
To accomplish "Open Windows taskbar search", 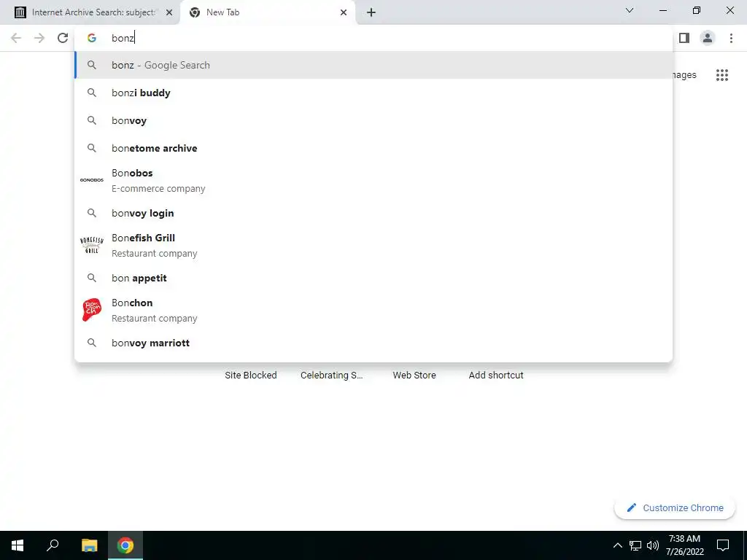I will [53, 545].
